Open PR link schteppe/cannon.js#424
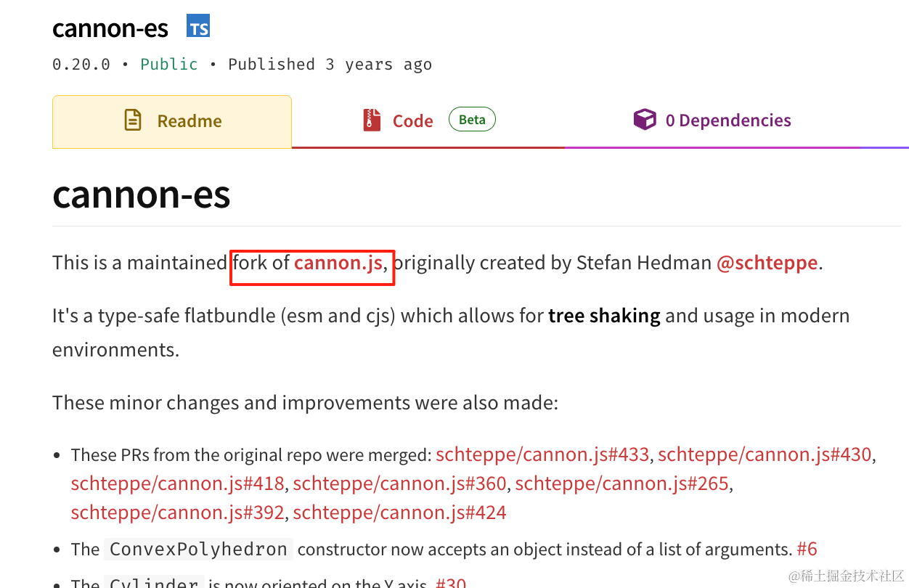The width and height of the screenshot is (909, 588). 400,513
